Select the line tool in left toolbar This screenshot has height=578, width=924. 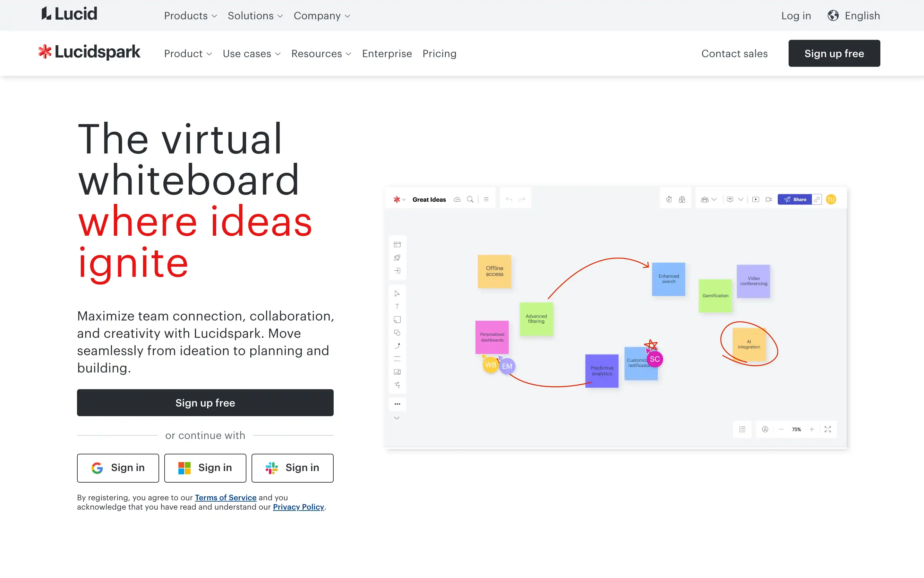click(x=397, y=359)
